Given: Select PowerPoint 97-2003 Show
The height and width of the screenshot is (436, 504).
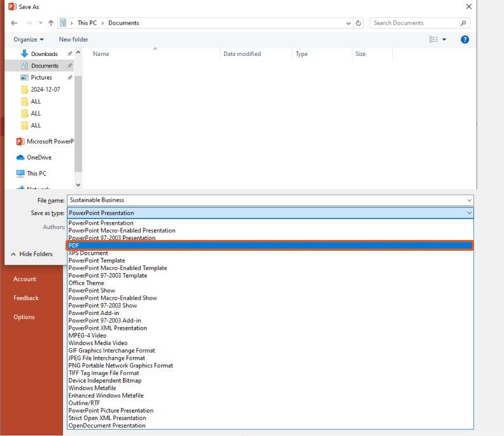Looking at the screenshot, I should 270,306.
